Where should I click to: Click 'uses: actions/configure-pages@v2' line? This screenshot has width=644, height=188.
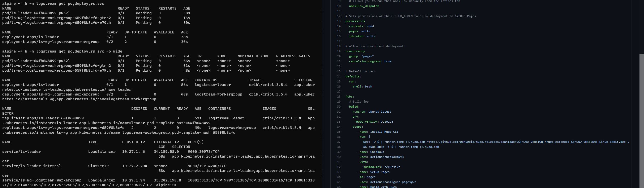click(388, 182)
